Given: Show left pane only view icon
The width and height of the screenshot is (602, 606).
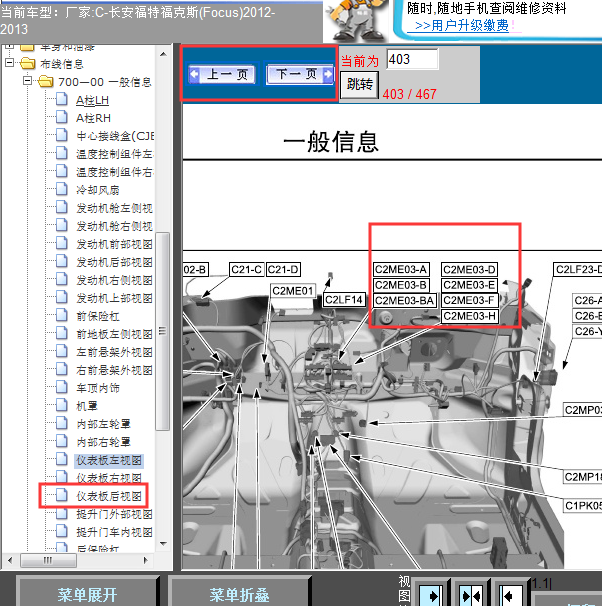Looking at the screenshot, I should coord(430,595).
